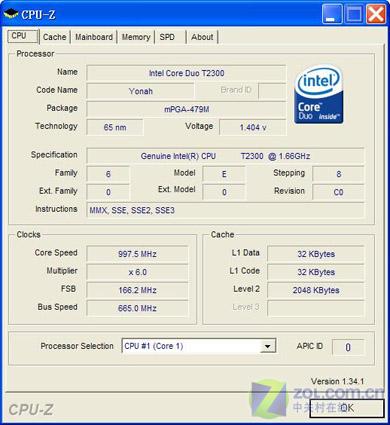This screenshot has height=425, width=390.
Task: Click the Bus Speed value 665.0 MHz
Action: pos(137,308)
